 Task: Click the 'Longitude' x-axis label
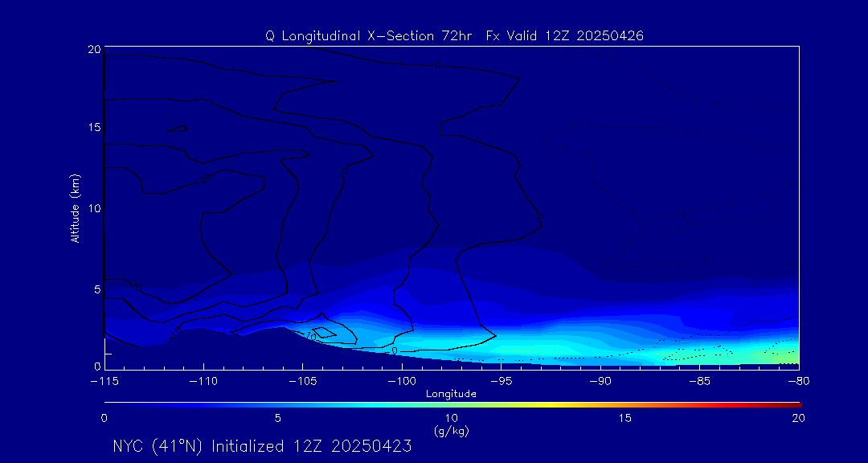pyautogui.click(x=451, y=394)
